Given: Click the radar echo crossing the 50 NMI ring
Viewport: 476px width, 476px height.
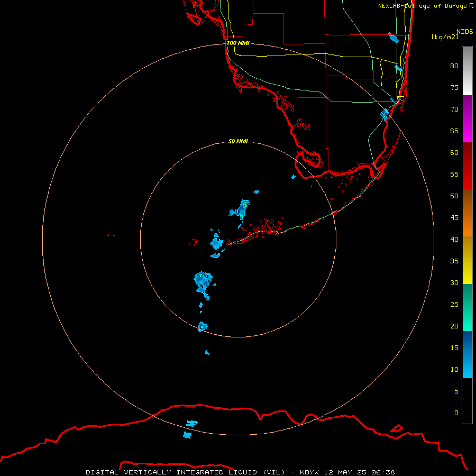Looking at the screenshot, I should (x=203, y=327).
